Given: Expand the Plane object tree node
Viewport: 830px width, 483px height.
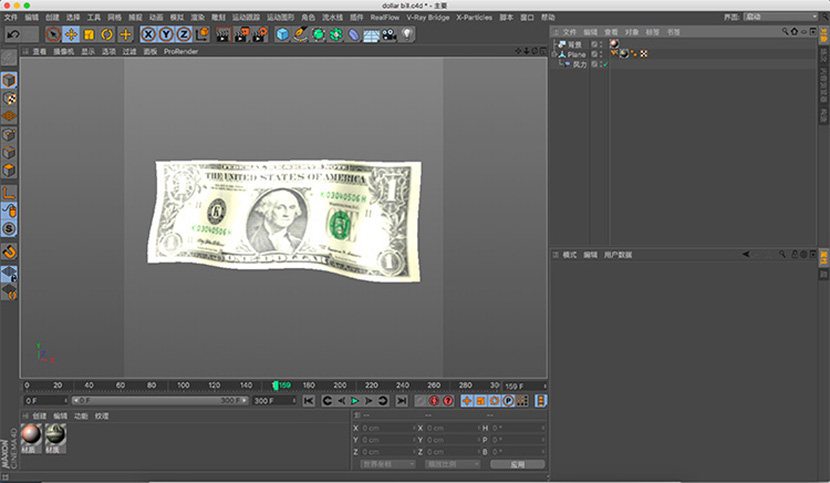Looking at the screenshot, I should [x=554, y=54].
